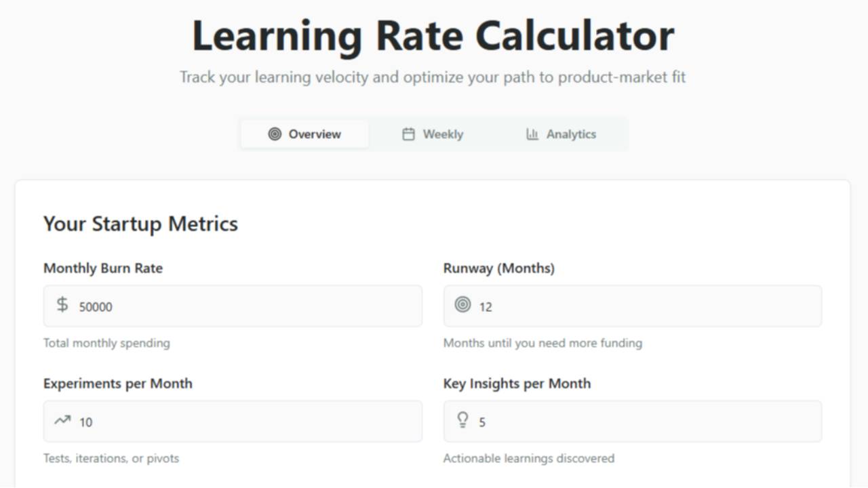Select the Overview tab
Image resolution: width=868 pixels, height=488 pixels.
[x=305, y=134]
